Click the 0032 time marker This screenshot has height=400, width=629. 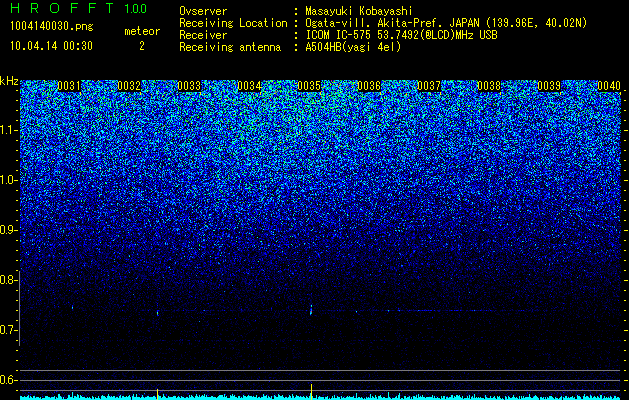129,86
